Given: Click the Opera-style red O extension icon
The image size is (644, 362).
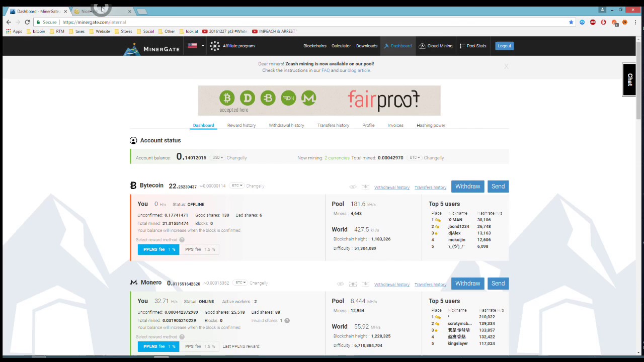Looking at the screenshot, I should click(x=603, y=22).
